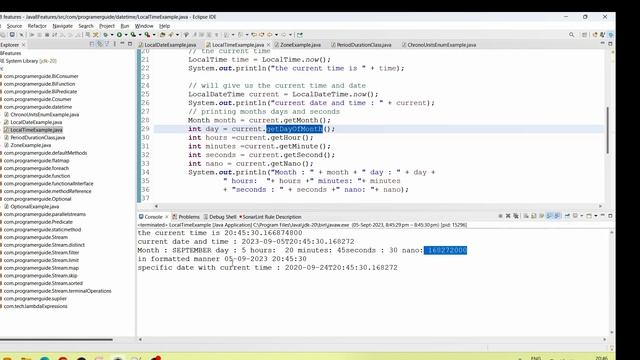
Task: Click the Coverage launch toolbar icon
Action: (133, 35)
